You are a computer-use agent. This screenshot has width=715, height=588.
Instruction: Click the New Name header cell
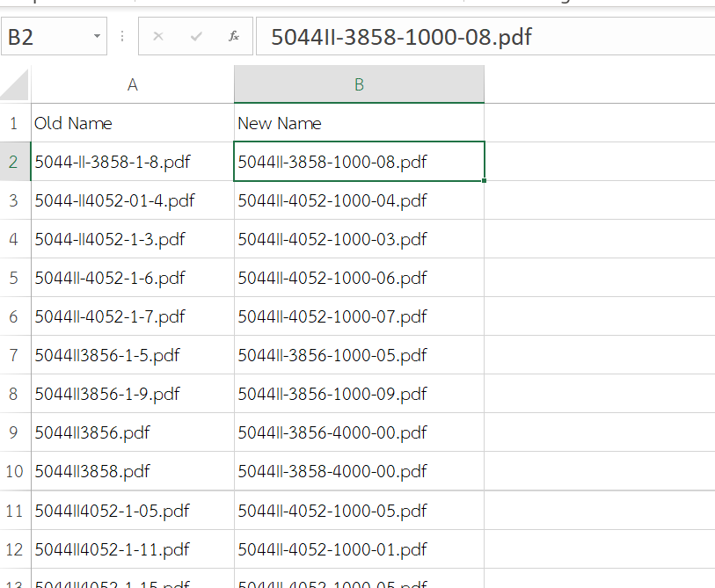(359, 123)
